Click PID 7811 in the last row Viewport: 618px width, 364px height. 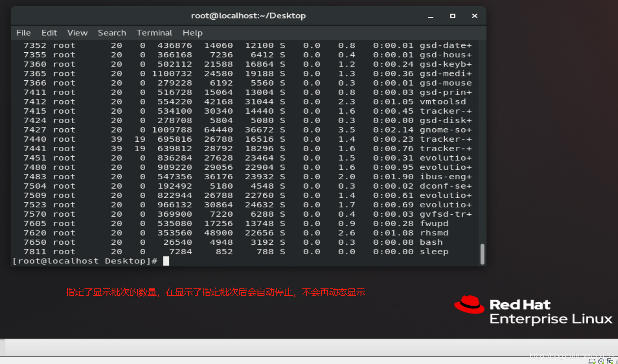(35, 252)
